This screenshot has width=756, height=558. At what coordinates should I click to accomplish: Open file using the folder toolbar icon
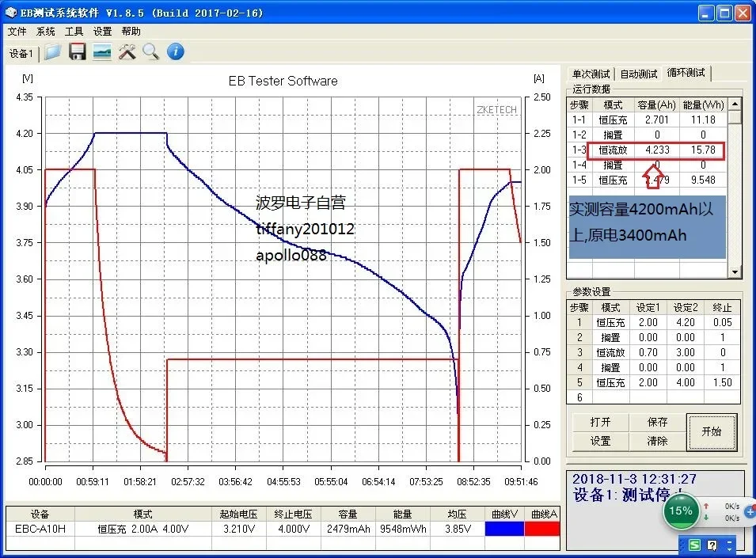pyautogui.click(x=52, y=52)
